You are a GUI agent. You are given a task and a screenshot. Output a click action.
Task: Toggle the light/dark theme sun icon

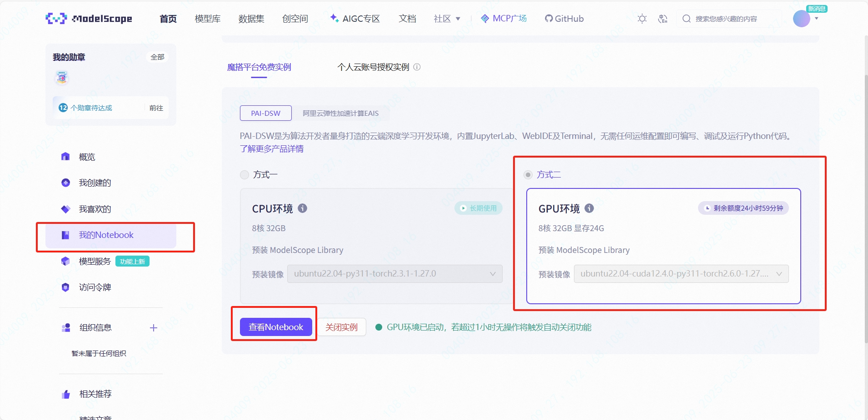coord(642,19)
